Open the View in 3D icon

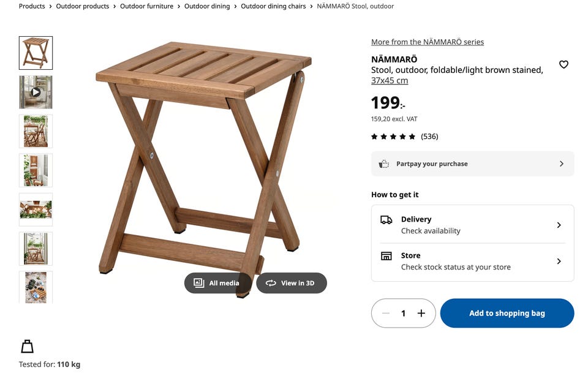(x=270, y=282)
